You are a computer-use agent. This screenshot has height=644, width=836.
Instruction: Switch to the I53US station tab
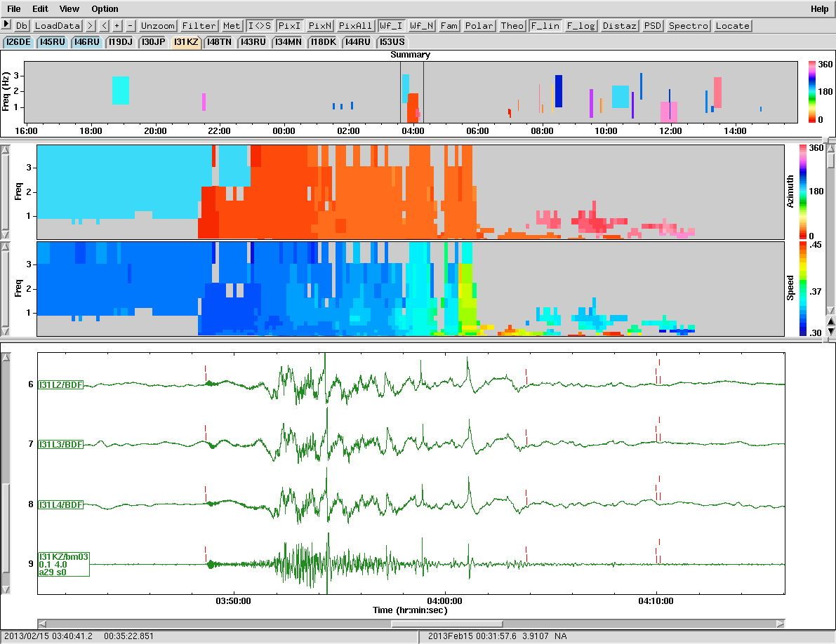click(394, 41)
